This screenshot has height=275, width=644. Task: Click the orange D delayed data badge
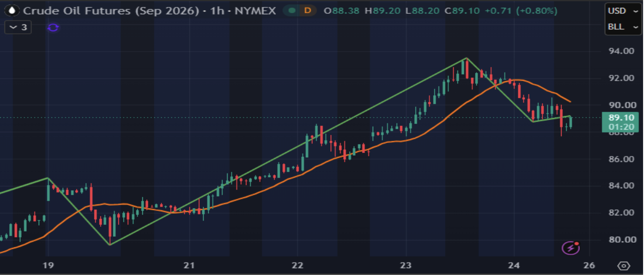(308, 10)
